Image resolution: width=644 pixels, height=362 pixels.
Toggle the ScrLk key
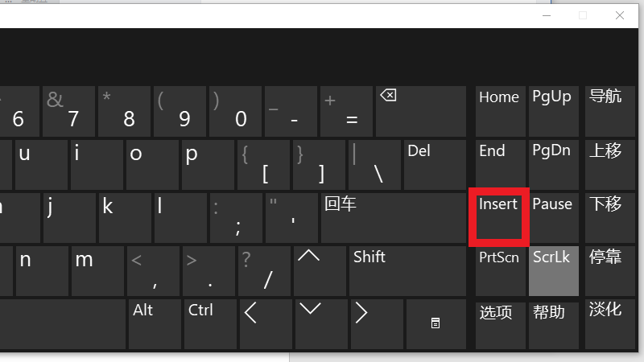pos(554,270)
